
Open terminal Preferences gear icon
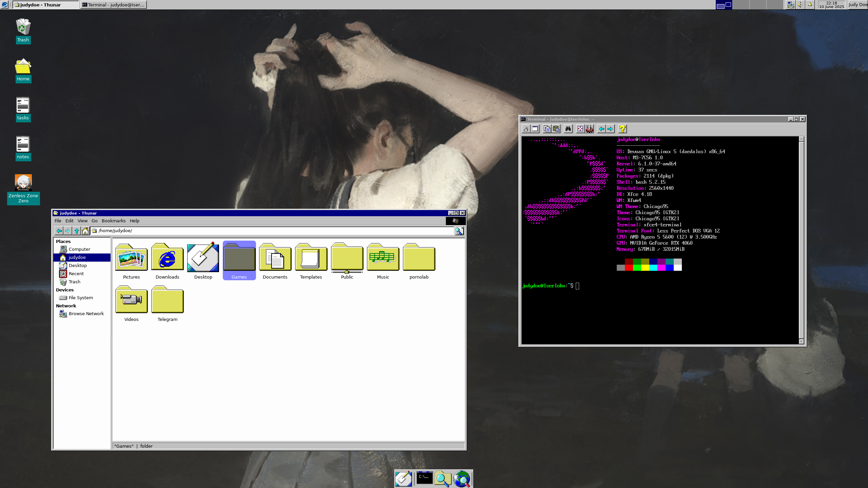(589, 129)
